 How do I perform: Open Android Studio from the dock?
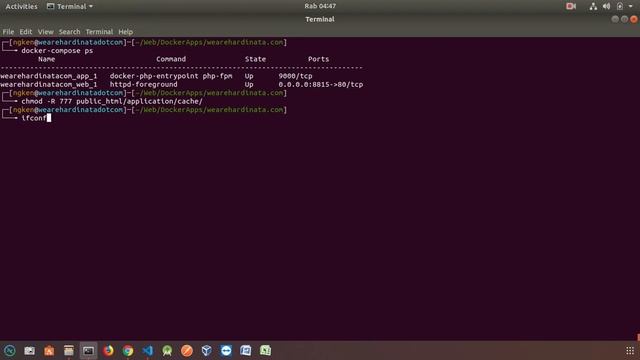point(167,351)
